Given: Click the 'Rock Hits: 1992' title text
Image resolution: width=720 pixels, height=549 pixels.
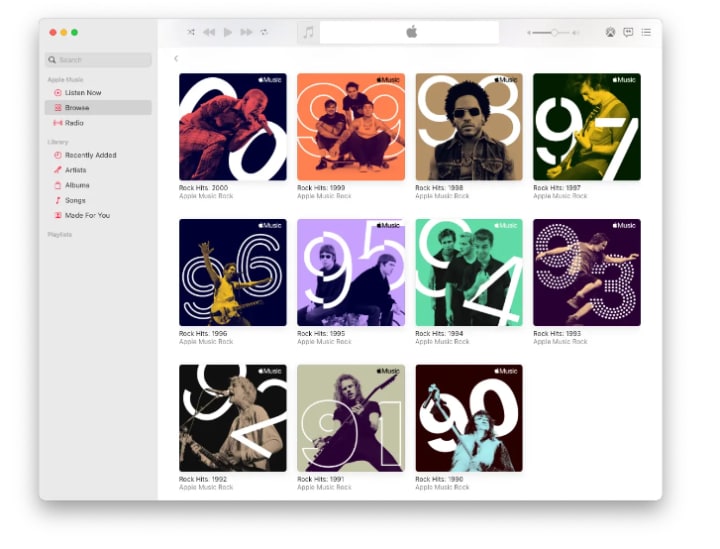Looking at the screenshot, I should coord(203,479).
